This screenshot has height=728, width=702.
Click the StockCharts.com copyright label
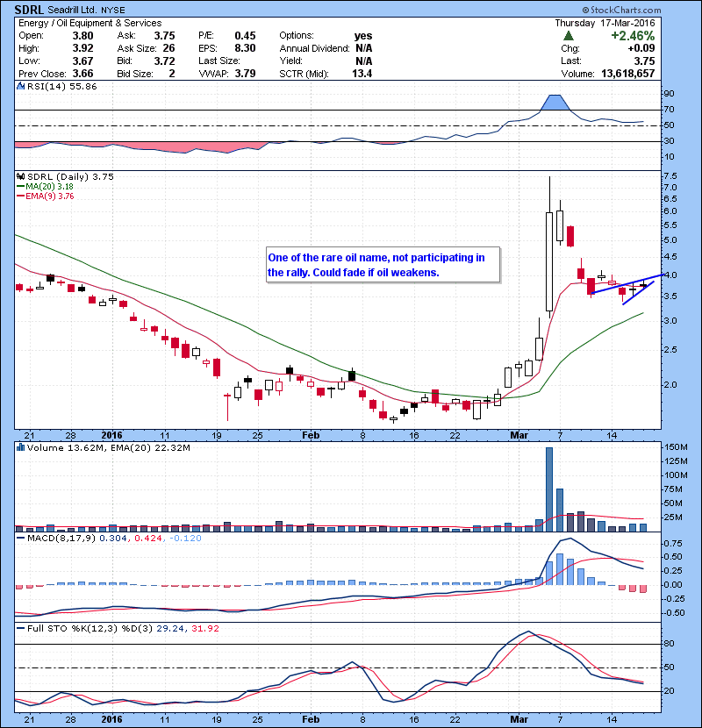(621, 10)
